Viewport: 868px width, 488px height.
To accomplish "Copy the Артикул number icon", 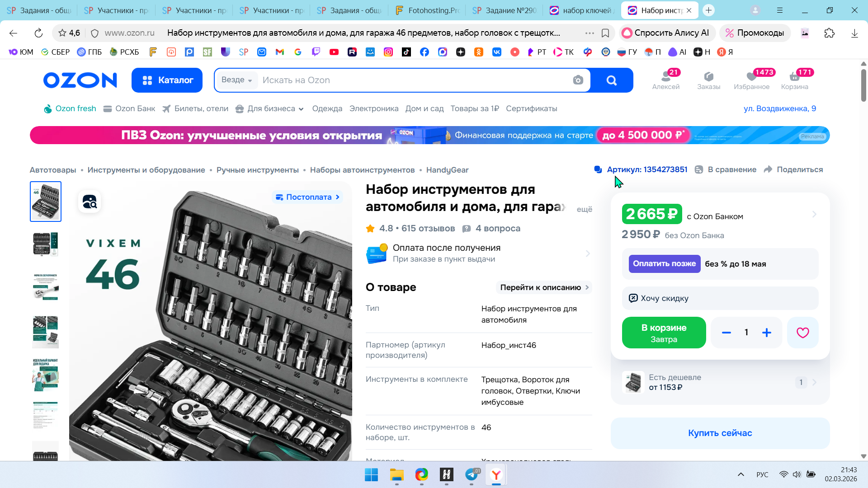I will (x=598, y=169).
